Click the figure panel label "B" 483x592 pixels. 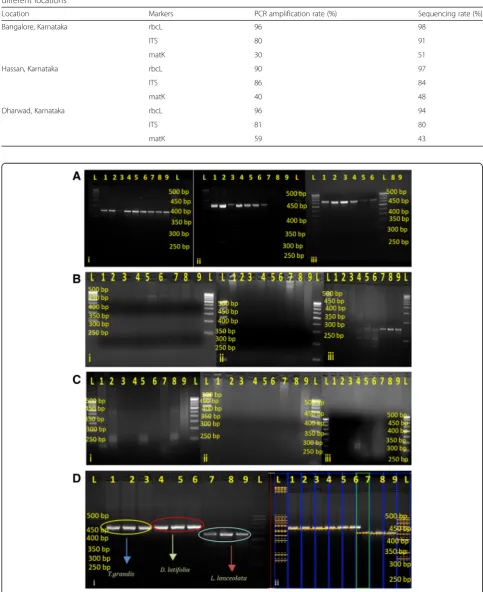(77, 279)
